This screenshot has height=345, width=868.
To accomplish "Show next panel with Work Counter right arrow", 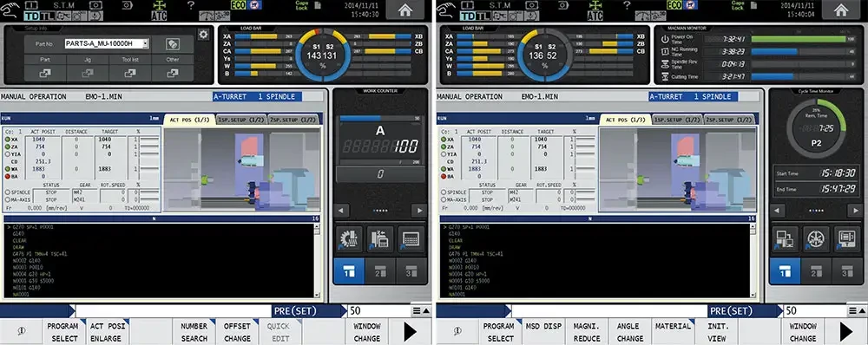I will click(x=419, y=211).
